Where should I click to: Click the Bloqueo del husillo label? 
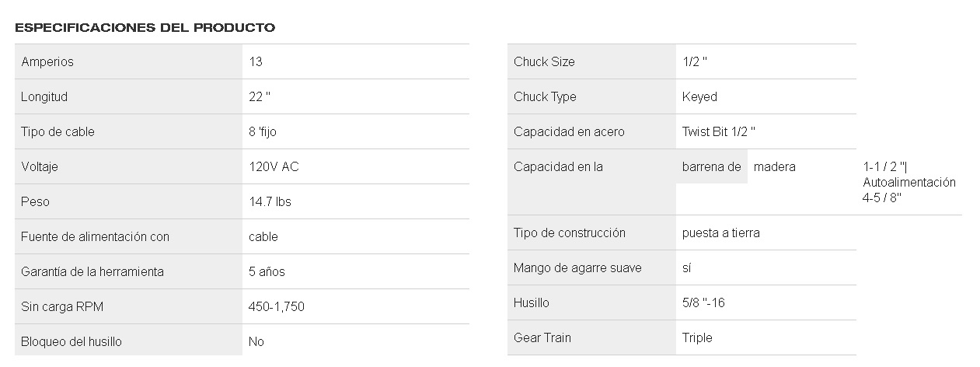pos(71,341)
